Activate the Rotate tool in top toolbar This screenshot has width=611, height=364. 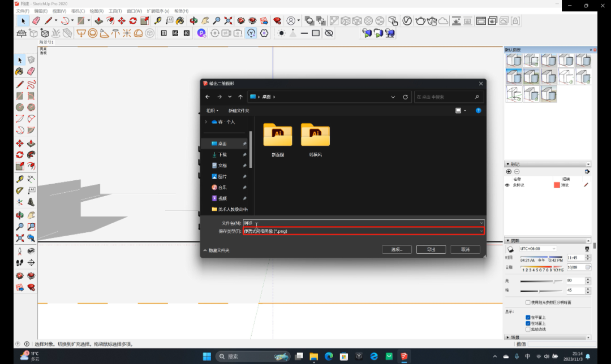click(x=133, y=21)
